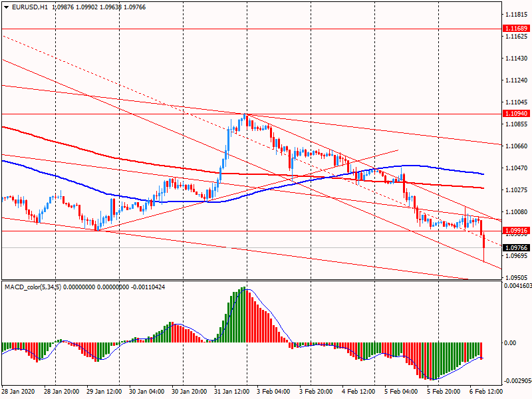Click the red 1.09916 level price tag
Image resolution: width=532 pixels, height=399 pixels.
point(516,231)
